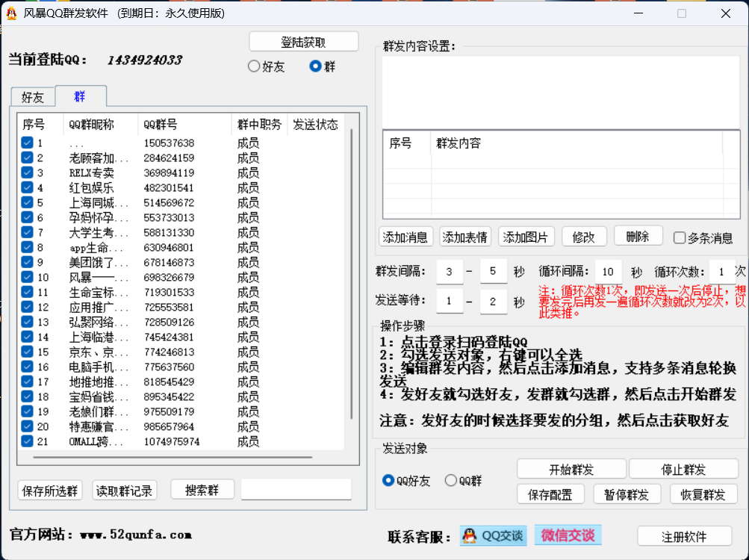Select the 好友 radio button under 登陆获取
749x560 pixels.
click(x=254, y=66)
